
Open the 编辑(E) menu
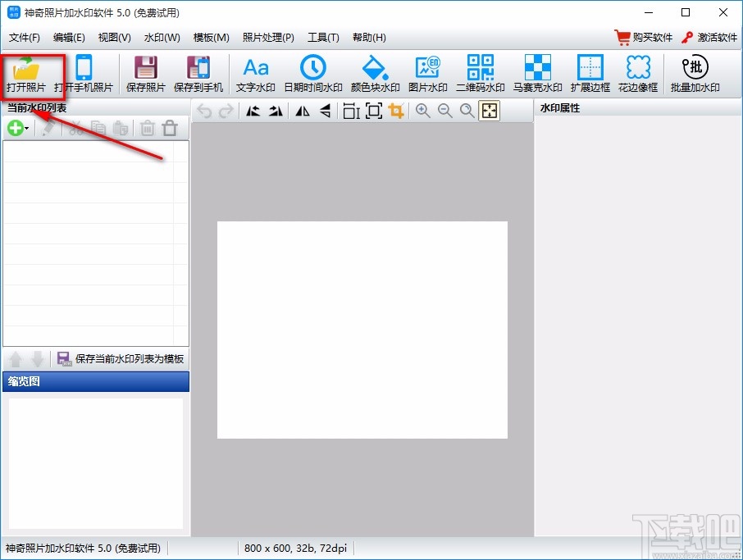[69, 38]
